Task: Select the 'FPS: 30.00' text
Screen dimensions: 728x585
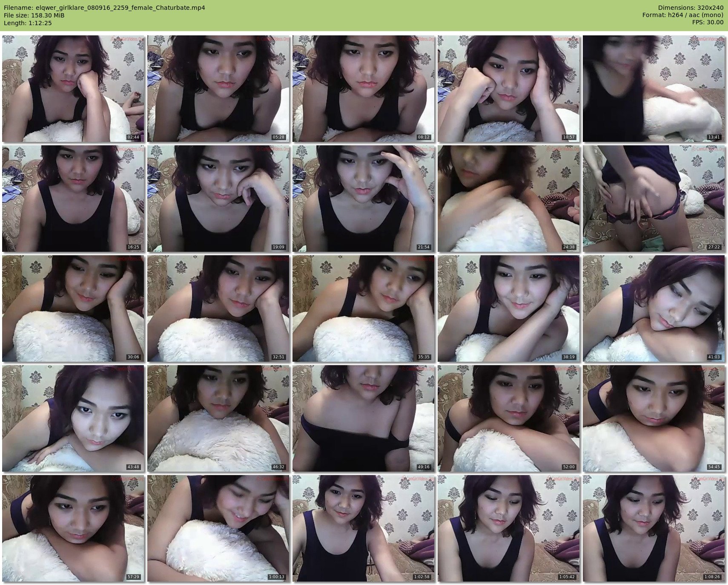Action: (708, 23)
